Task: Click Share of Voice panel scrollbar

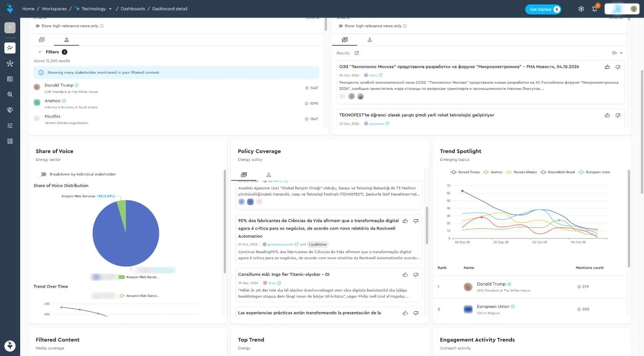Action: coord(225,221)
